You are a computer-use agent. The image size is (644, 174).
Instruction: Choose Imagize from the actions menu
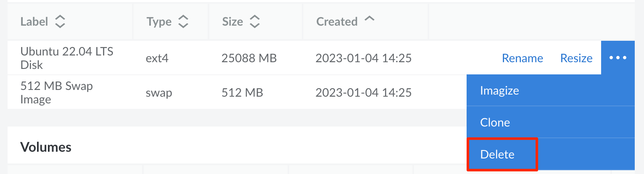pos(499,90)
